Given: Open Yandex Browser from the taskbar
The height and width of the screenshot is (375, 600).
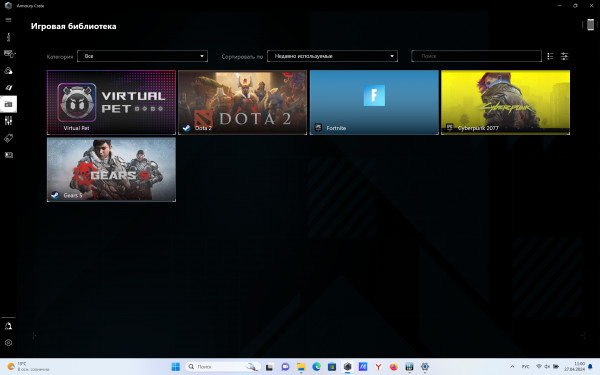Looking at the screenshot, I should [x=378, y=367].
